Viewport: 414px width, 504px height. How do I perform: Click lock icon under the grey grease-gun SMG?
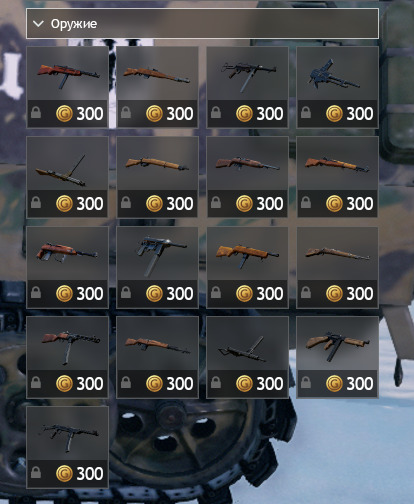(126, 292)
